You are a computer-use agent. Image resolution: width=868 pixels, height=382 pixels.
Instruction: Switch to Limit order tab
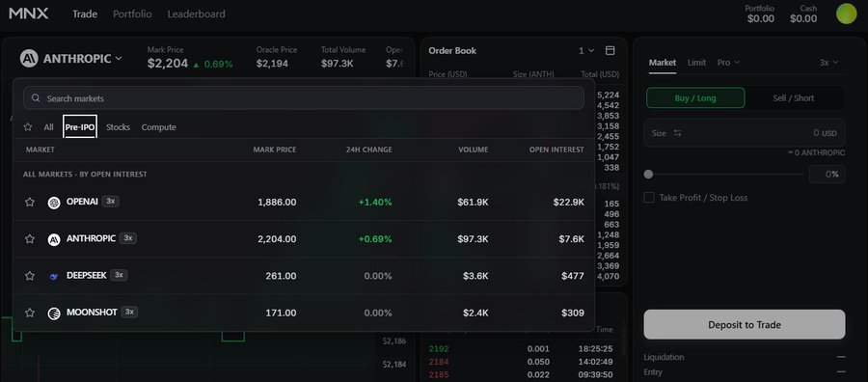pyautogui.click(x=696, y=63)
